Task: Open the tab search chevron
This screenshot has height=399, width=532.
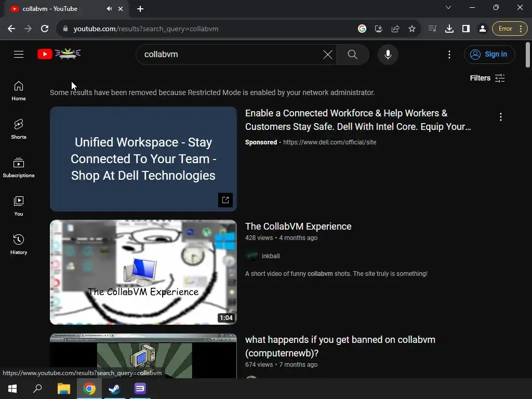Action: [x=448, y=7]
